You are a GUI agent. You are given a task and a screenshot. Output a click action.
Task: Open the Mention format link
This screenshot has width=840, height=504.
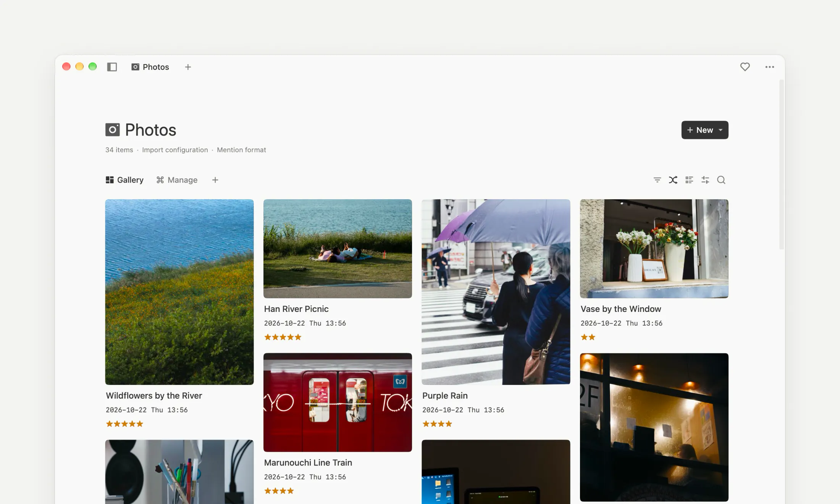241,150
